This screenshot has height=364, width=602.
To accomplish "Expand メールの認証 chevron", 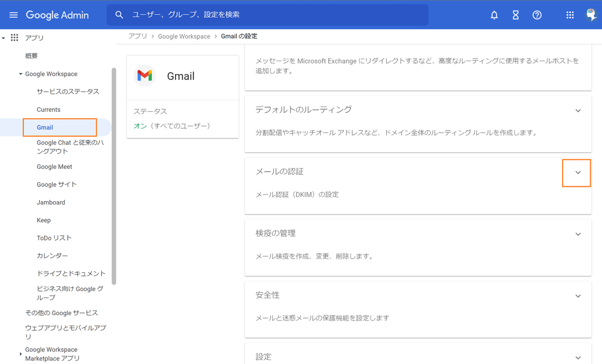I will (578, 172).
